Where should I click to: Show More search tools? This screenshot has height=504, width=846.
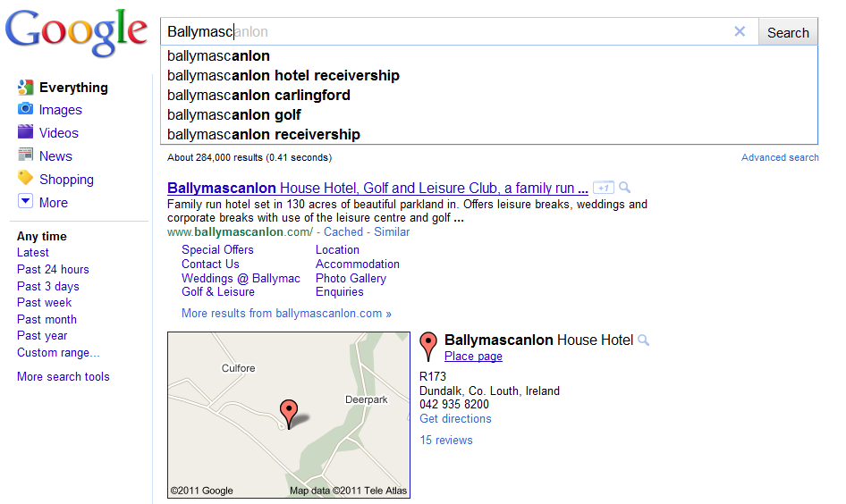pyautogui.click(x=63, y=377)
